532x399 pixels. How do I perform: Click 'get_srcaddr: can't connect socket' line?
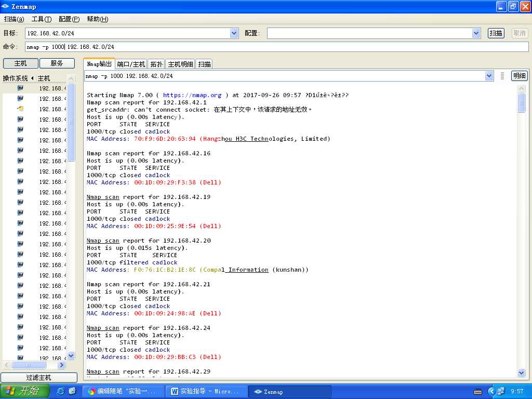pos(199,110)
